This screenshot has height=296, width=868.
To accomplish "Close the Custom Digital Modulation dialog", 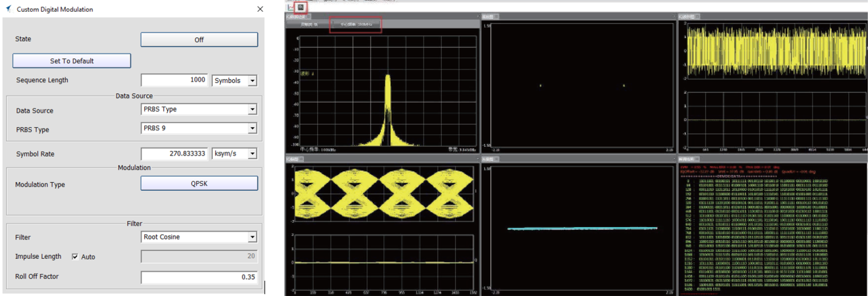I will (x=260, y=9).
